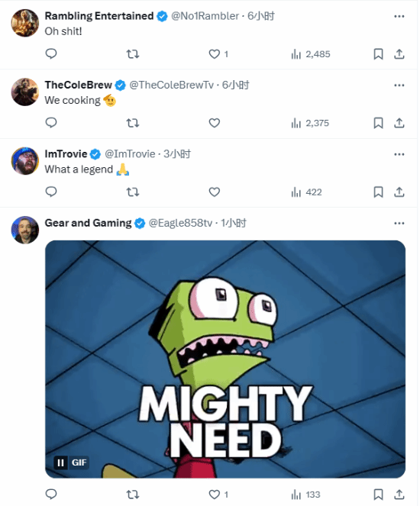Share ImTrovie's tweet

tap(399, 192)
